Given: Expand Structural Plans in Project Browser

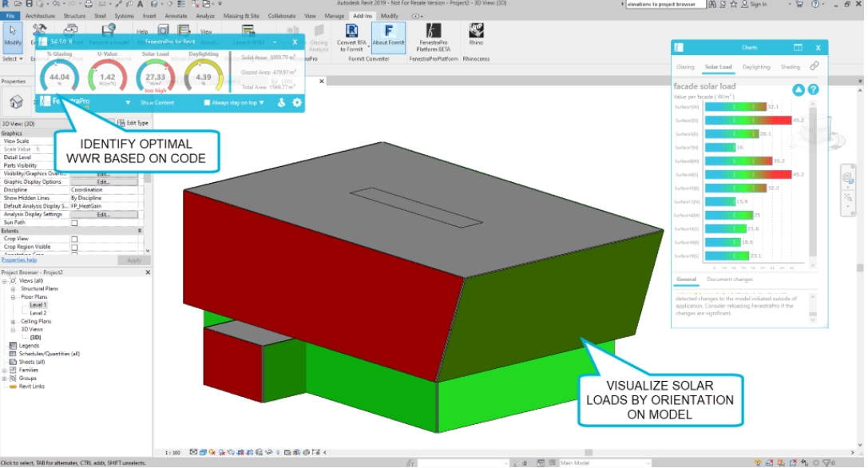Looking at the screenshot, I should [x=13, y=288].
